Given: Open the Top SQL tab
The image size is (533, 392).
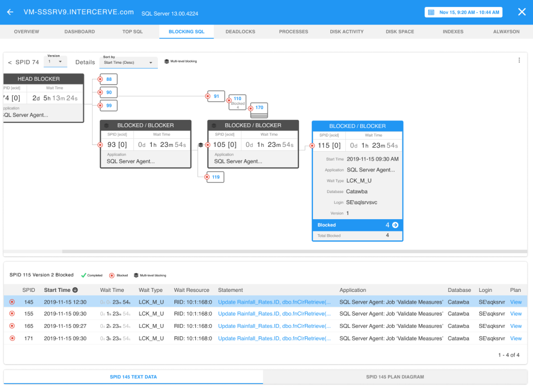Looking at the screenshot, I should (132, 32).
